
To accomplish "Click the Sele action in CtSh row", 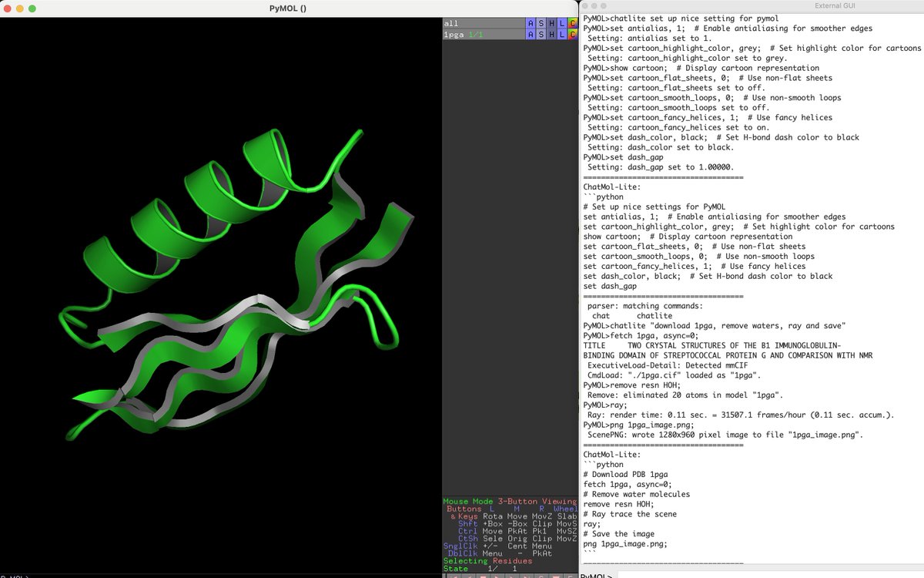I will coord(492,539).
